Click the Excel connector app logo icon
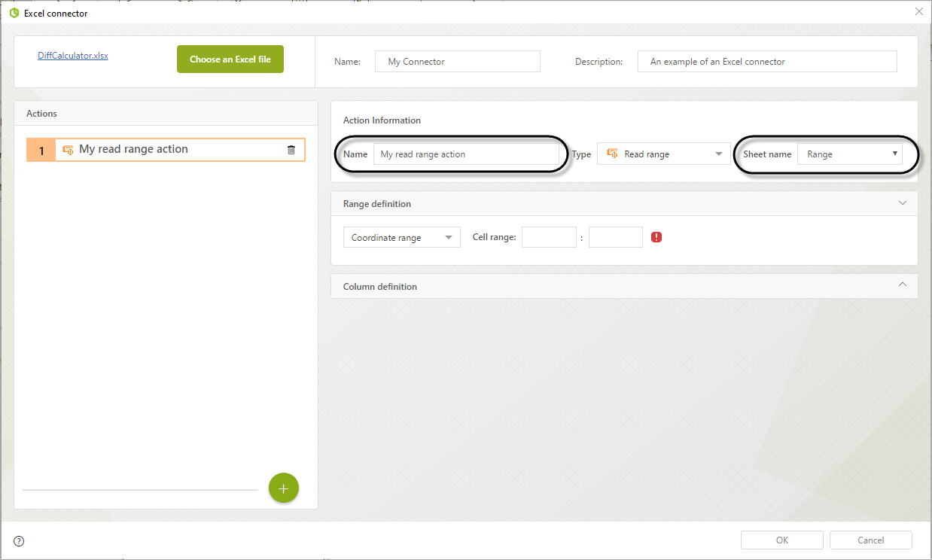932x560 pixels. [x=14, y=13]
